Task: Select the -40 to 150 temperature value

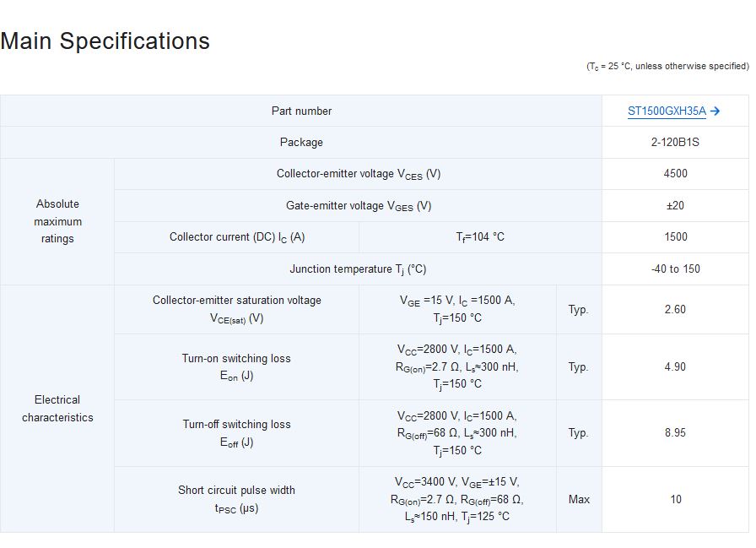Action: (675, 269)
